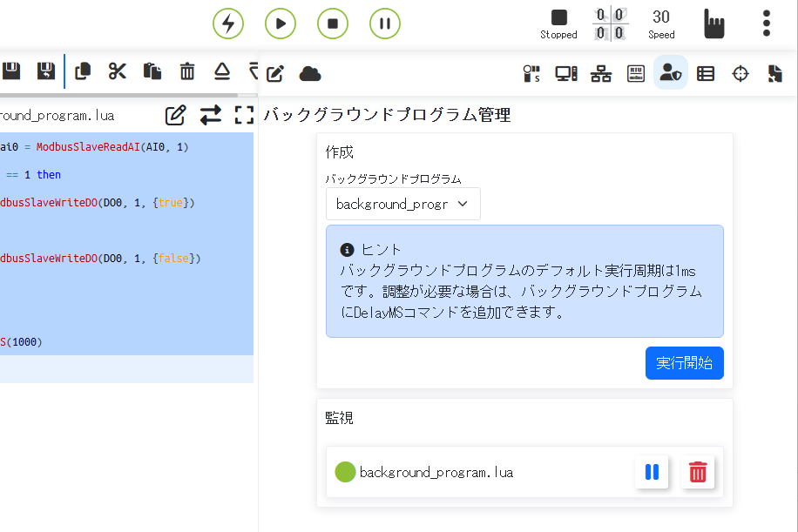This screenshot has width=798, height=532.
Task: Open the table list icon
Action: click(706, 74)
